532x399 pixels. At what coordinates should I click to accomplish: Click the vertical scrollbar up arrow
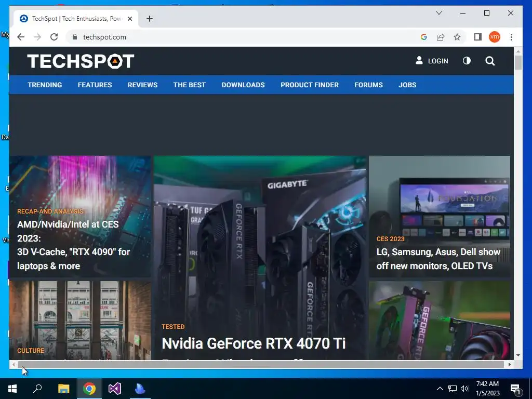(518, 51)
